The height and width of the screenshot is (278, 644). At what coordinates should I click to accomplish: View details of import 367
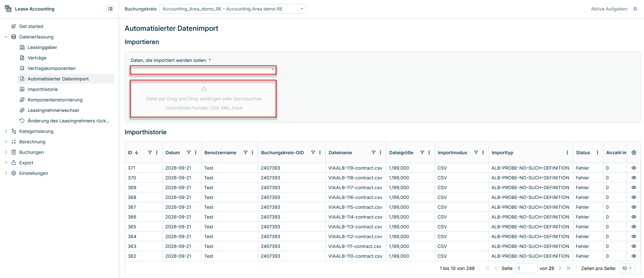[x=634, y=207]
